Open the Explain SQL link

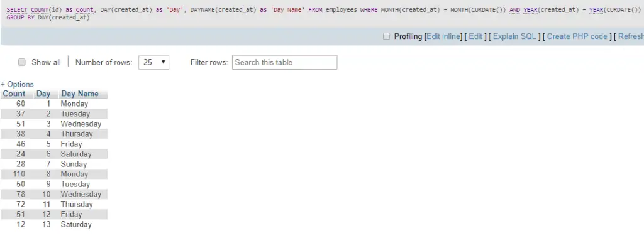click(514, 36)
